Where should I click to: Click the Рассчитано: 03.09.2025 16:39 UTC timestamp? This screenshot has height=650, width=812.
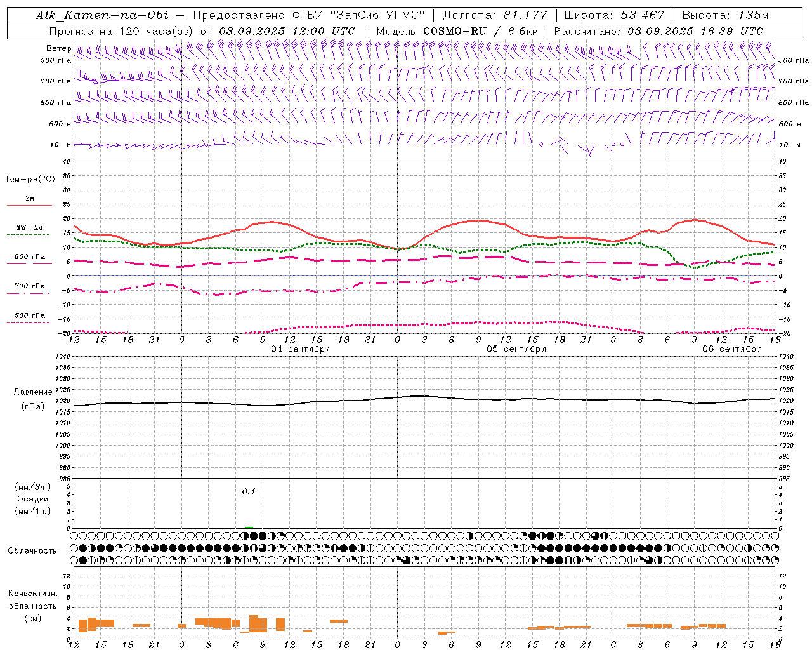pos(658,31)
